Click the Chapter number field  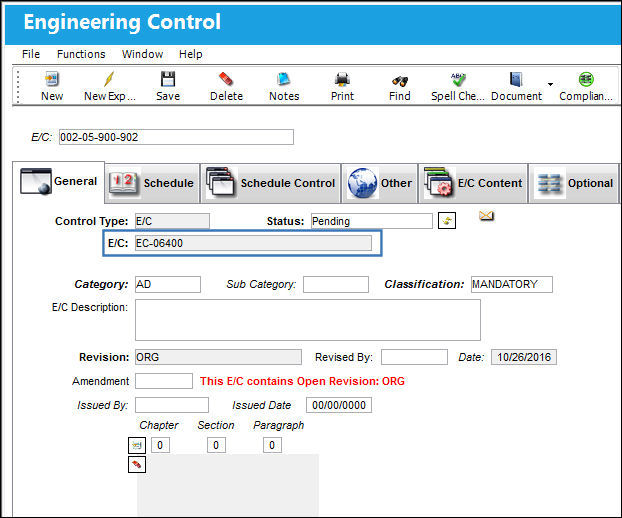pyautogui.click(x=160, y=445)
